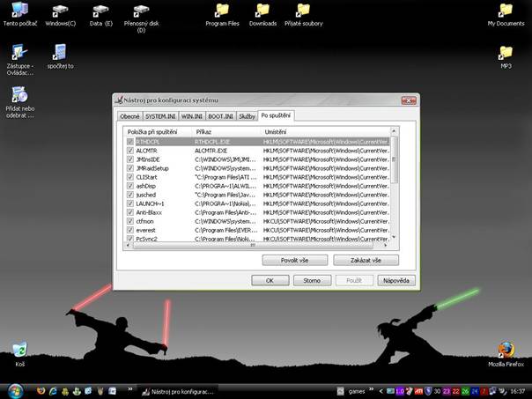Show hidden tray icons arrow
This screenshot has width=532, height=399.
pyautogui.click(x=381, y=391)
